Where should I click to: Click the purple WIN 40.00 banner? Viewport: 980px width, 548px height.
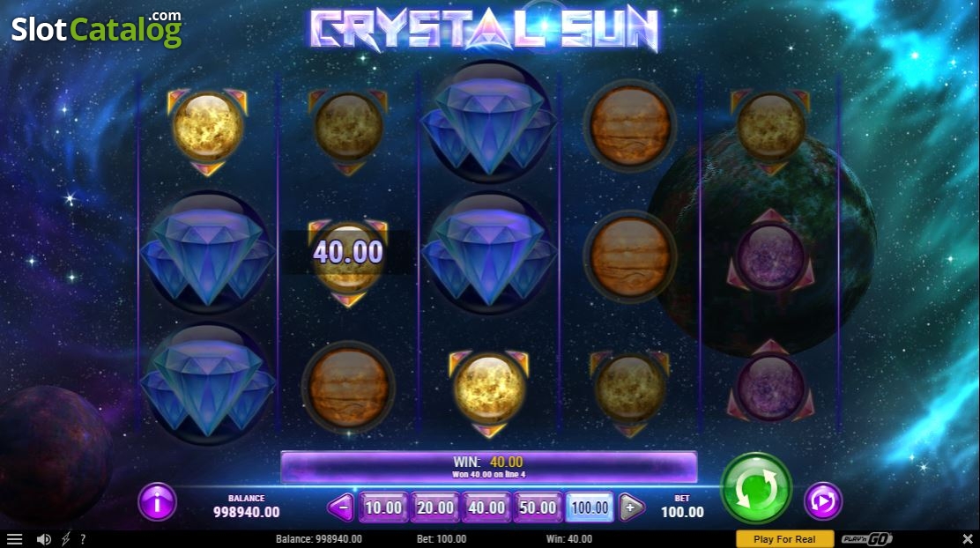click(489, 467)
